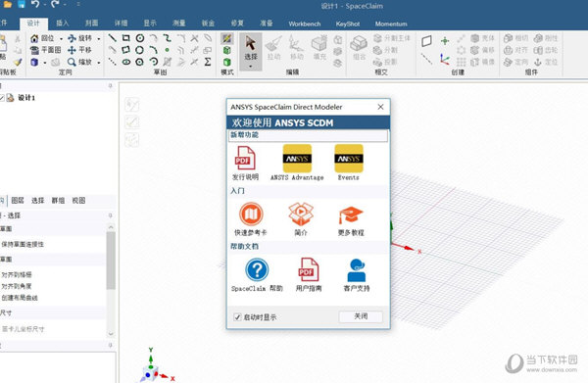The height and width of the screenshot is (383, 588).
Task: Click the Σ equation sketch tool
Action: [208, 62]
